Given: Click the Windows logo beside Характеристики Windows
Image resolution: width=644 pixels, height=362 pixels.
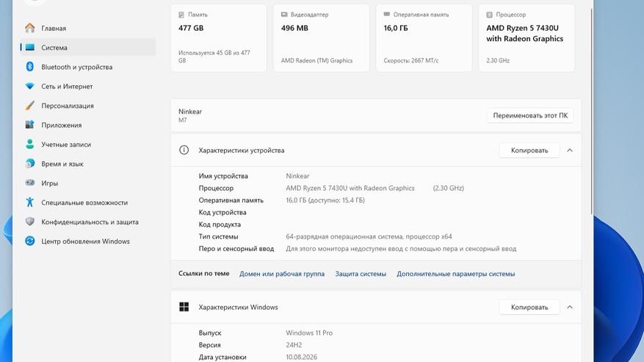Looking at the screenshot, I should pos(184,307).
